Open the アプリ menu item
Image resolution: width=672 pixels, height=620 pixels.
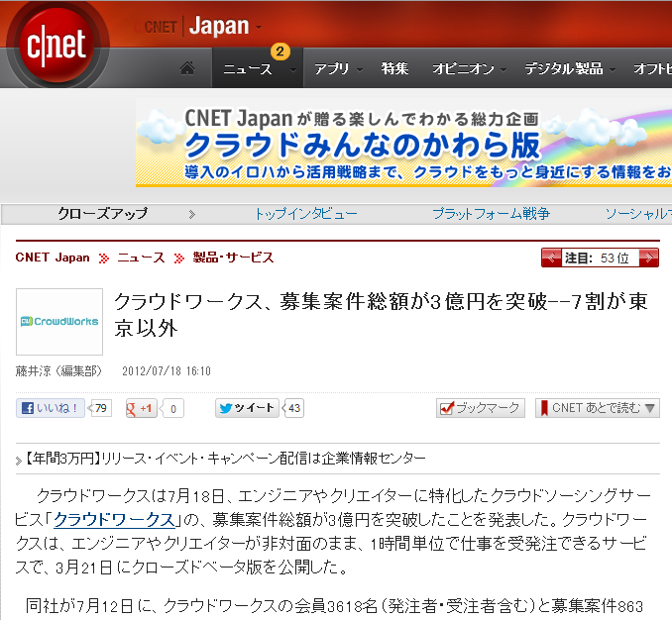(x=331, y=68)
